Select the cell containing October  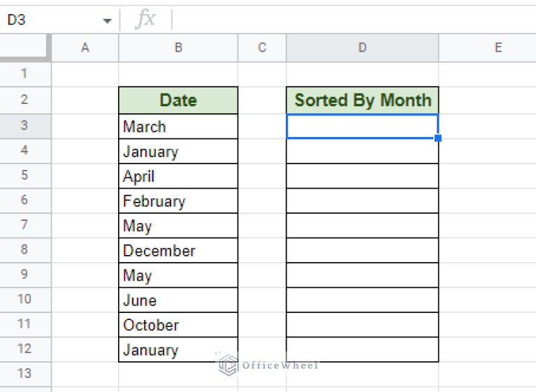coord(178,325)
